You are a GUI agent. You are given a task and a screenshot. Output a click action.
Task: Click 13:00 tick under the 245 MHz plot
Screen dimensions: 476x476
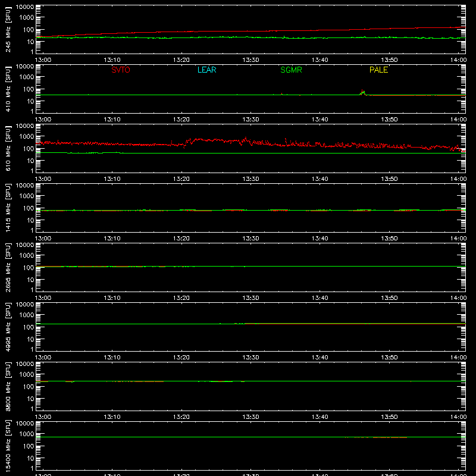tap(43, 60)
